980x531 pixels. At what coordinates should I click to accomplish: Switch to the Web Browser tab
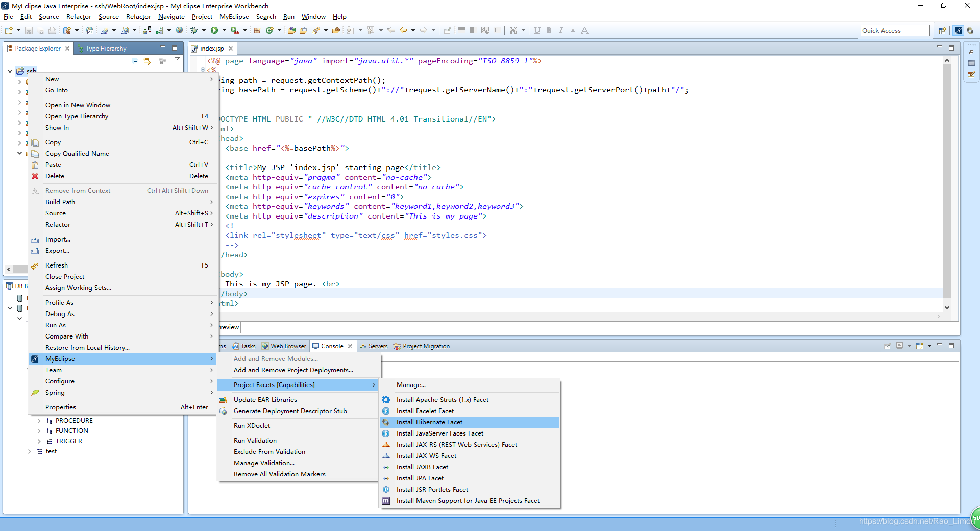[284, 346]
